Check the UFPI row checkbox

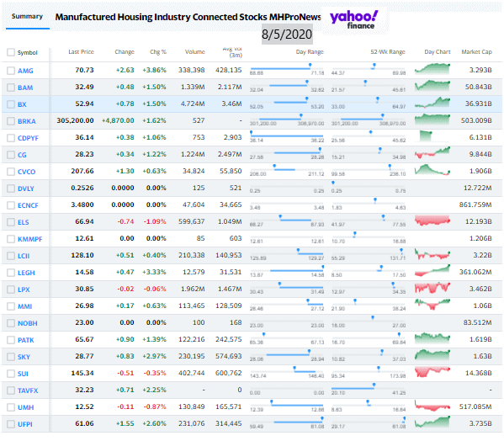(x=11, y=424)
